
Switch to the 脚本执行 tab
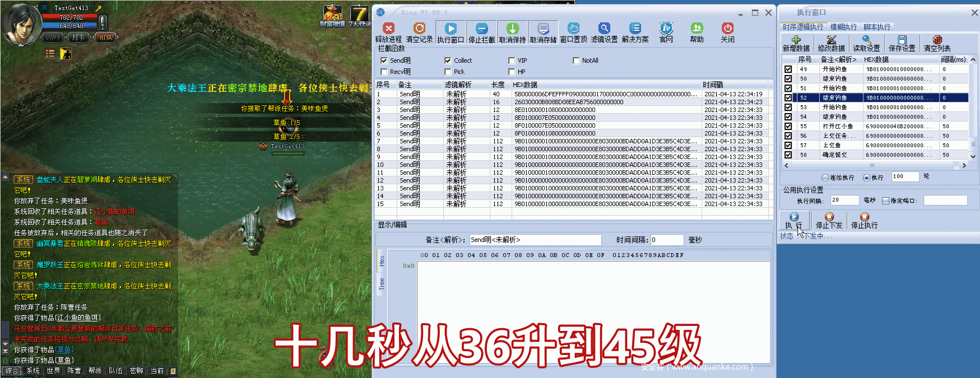(x=876, y=27)
